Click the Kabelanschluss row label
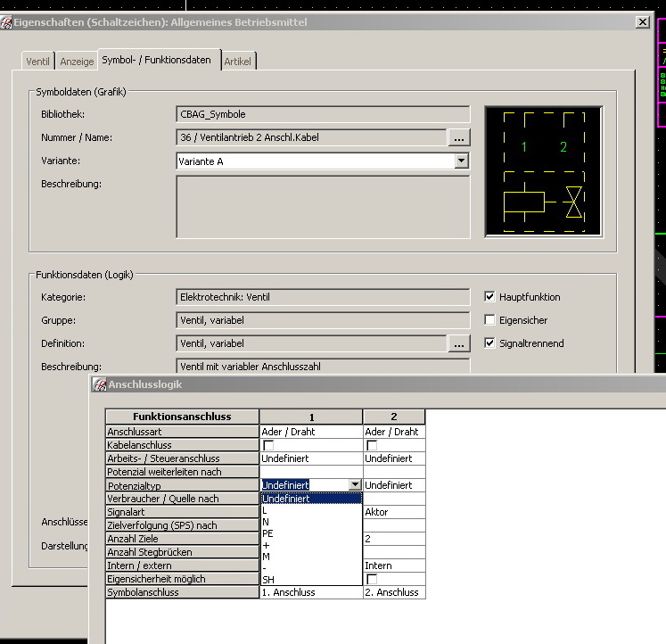The height and width of the screenshot is (644, 666). 182,445
